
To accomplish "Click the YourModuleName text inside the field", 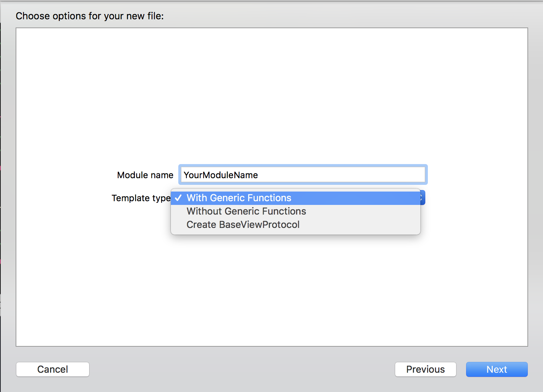I will pyautogui.click(x=221, y=175).
